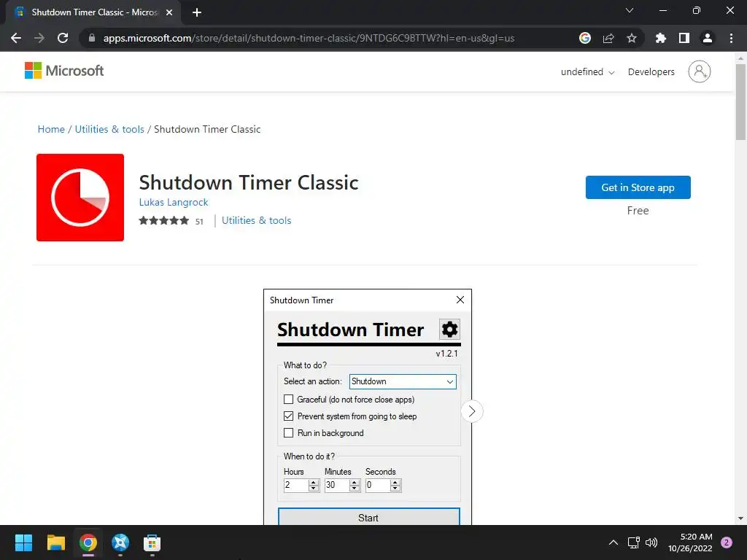Open the Chrome three-dot menu

(731, 38)
